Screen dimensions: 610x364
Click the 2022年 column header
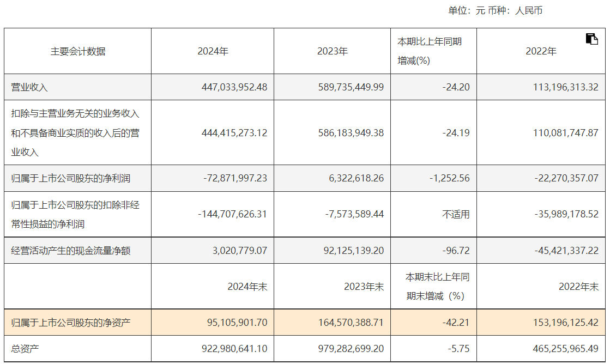pos(541,52)
